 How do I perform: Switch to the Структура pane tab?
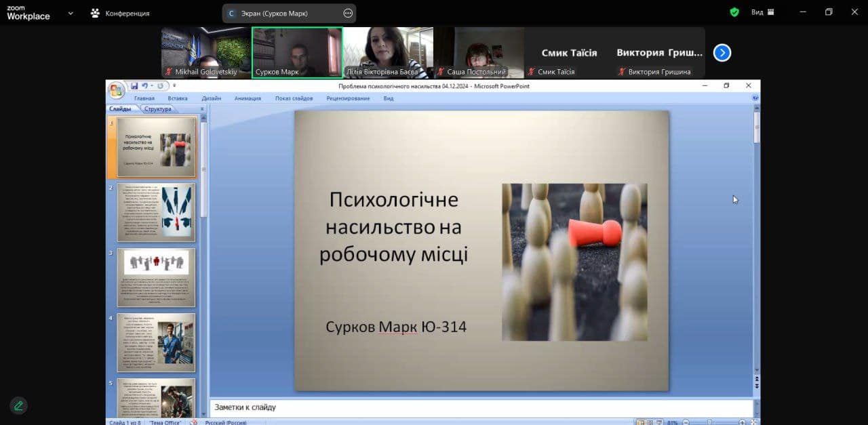157,109
